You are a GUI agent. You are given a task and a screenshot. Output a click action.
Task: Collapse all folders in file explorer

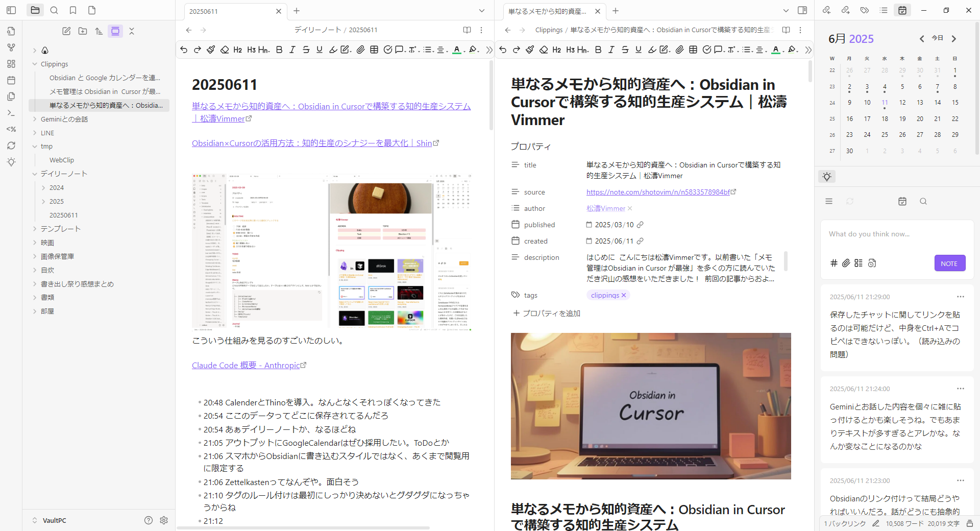click(x=132, y=31)
